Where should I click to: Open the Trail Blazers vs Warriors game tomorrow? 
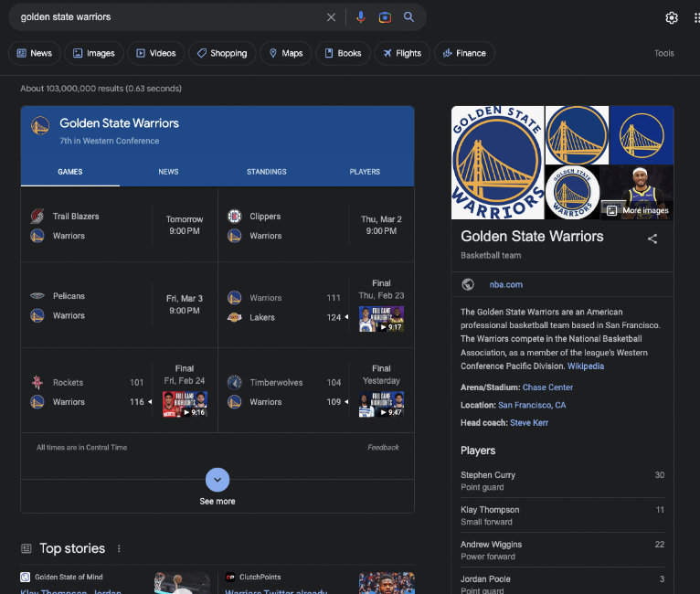pos(119,226)
